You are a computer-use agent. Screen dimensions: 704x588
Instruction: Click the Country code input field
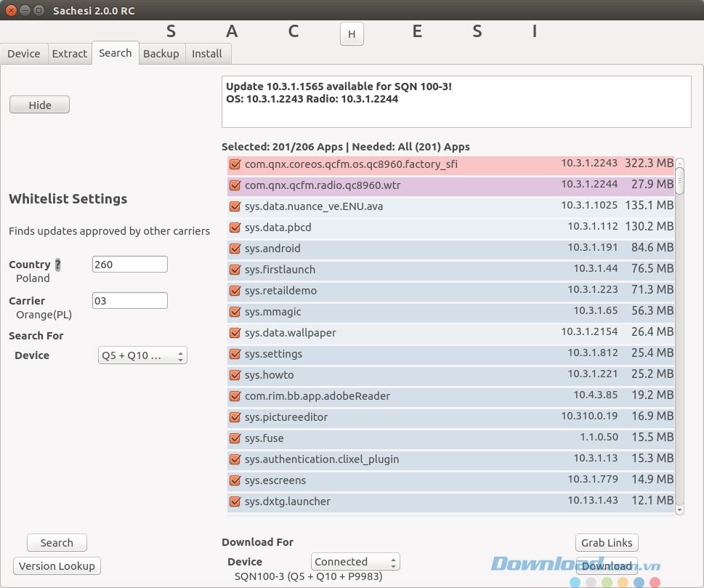[x=130, y=265]
